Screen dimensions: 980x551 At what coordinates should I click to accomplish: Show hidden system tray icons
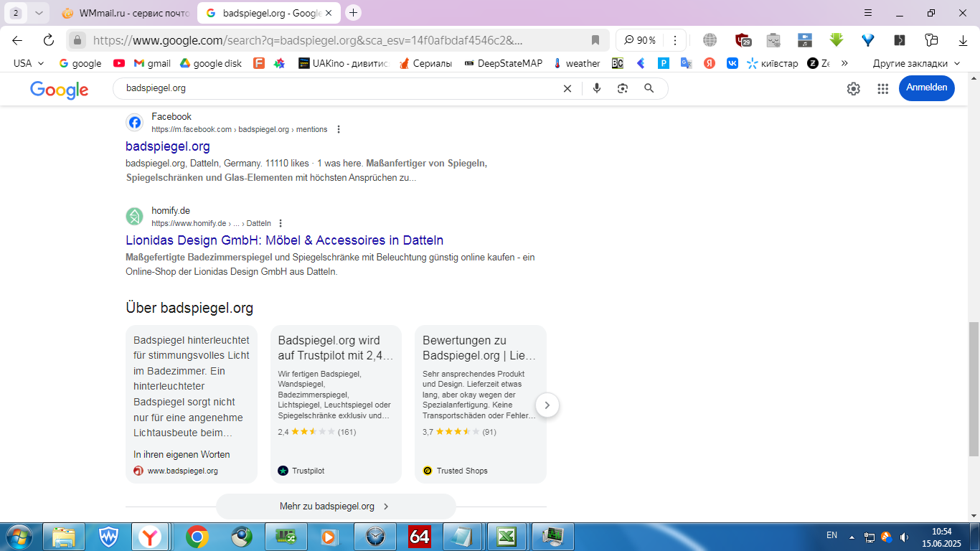[x=852, y=537]
